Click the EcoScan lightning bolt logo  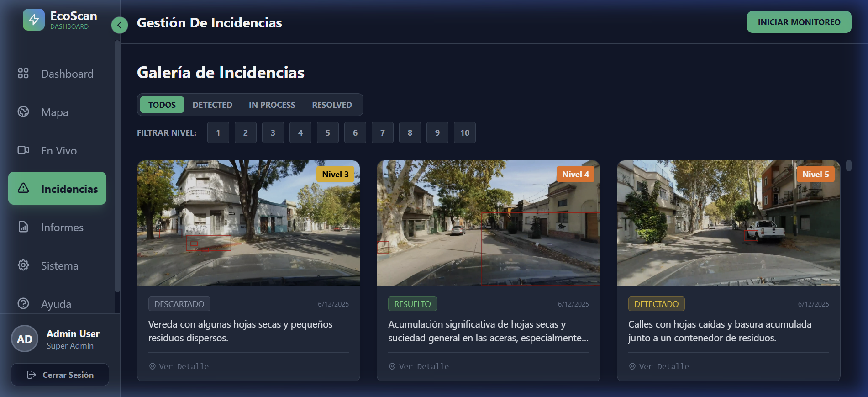pos(34,20)
